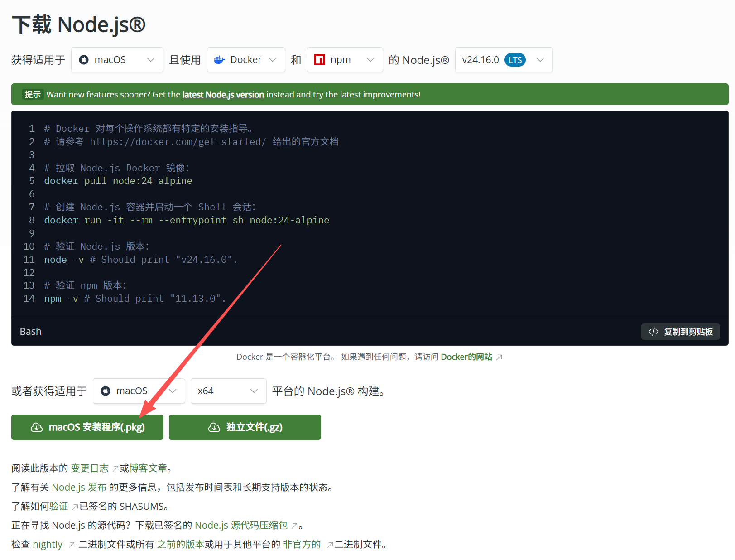
Task: Click the red npm logo icon
Action: pos(320,60)
